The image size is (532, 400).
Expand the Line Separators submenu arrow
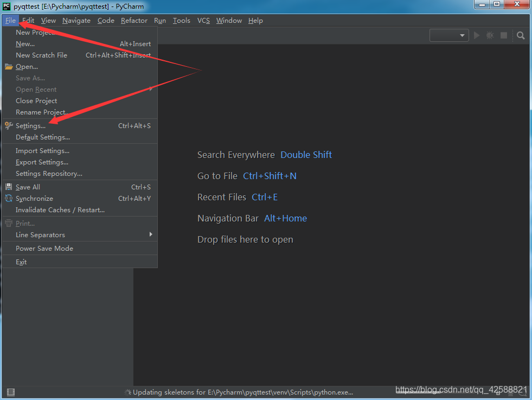click(x=151, y=234)
